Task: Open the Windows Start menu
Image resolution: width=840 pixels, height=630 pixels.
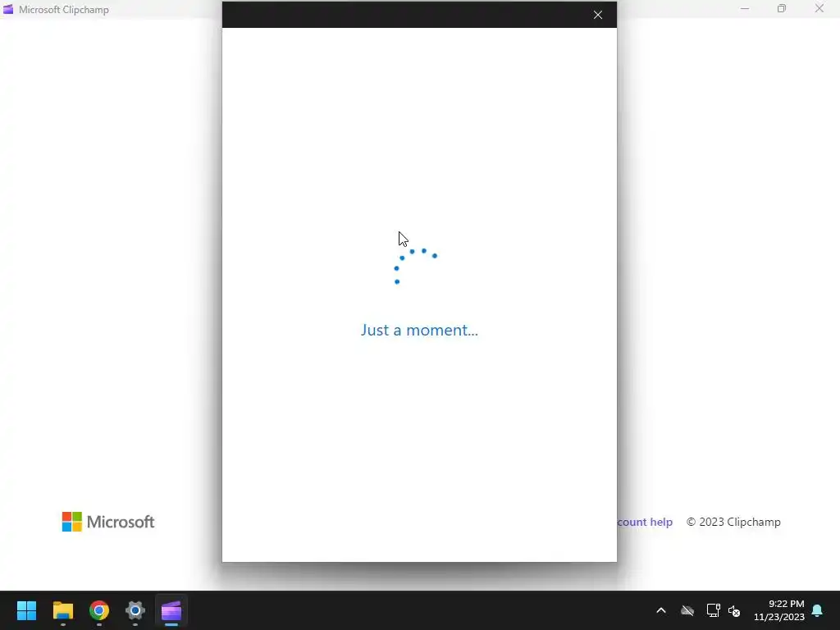Action: pos(26,610)
